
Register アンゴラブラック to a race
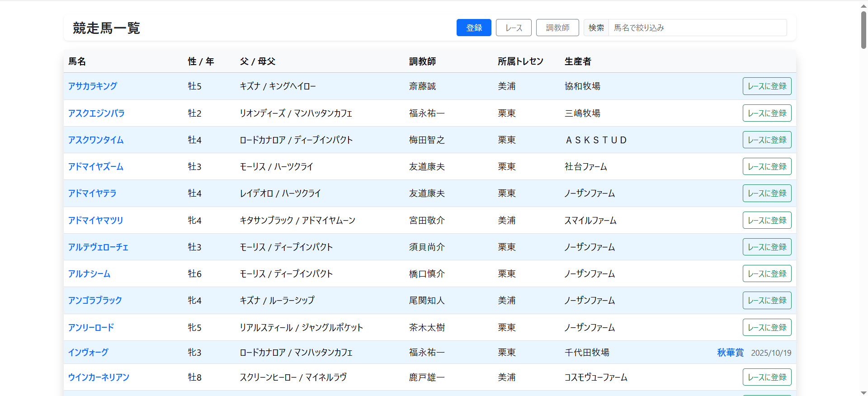tap(767, 300)
